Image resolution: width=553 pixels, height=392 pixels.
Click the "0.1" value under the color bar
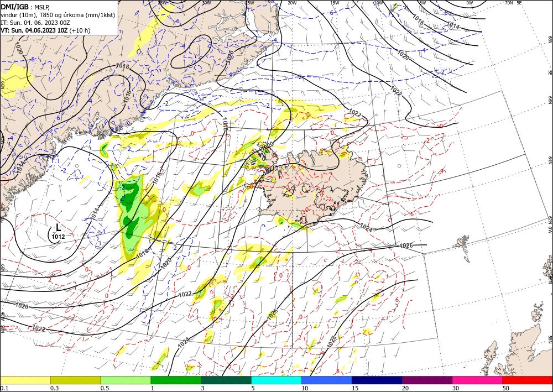[x=4, y=388]
